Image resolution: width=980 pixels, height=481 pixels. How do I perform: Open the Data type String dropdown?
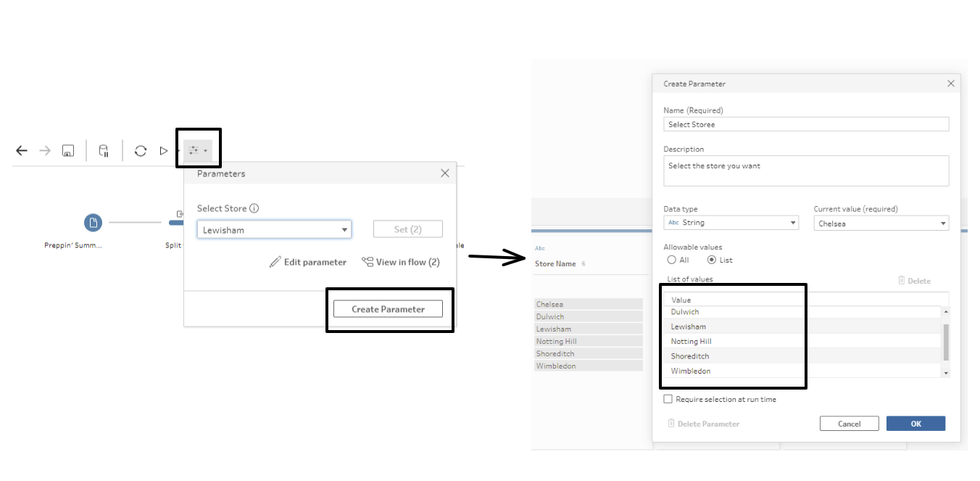(x=731, y=223)
